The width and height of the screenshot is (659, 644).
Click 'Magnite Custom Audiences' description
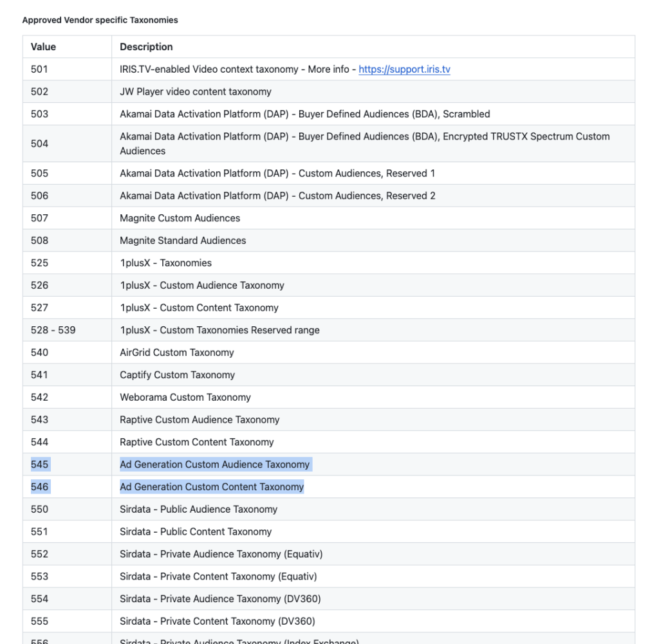click(180, 218)
